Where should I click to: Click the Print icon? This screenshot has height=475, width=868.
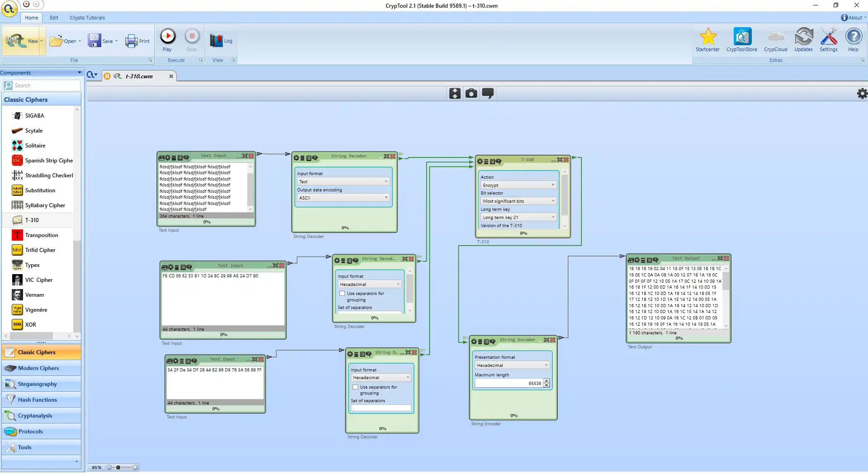pyautogui.click(x=137, y=41)
